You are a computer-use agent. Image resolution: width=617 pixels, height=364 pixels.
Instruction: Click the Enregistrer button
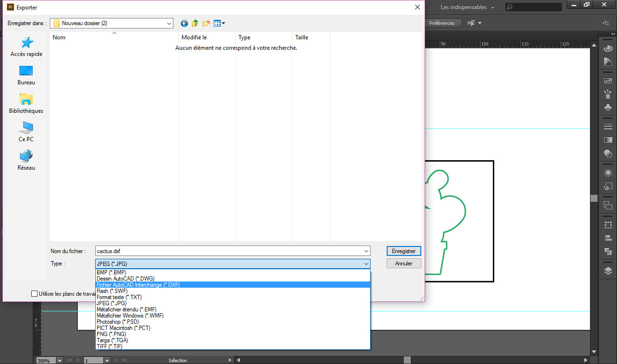pyautogui.click(x=403, y=251)
